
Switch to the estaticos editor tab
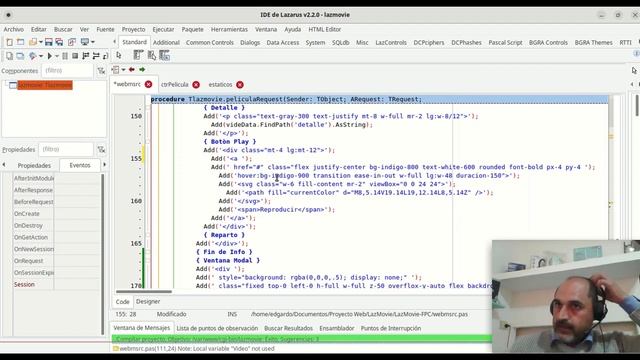[220, 84]
